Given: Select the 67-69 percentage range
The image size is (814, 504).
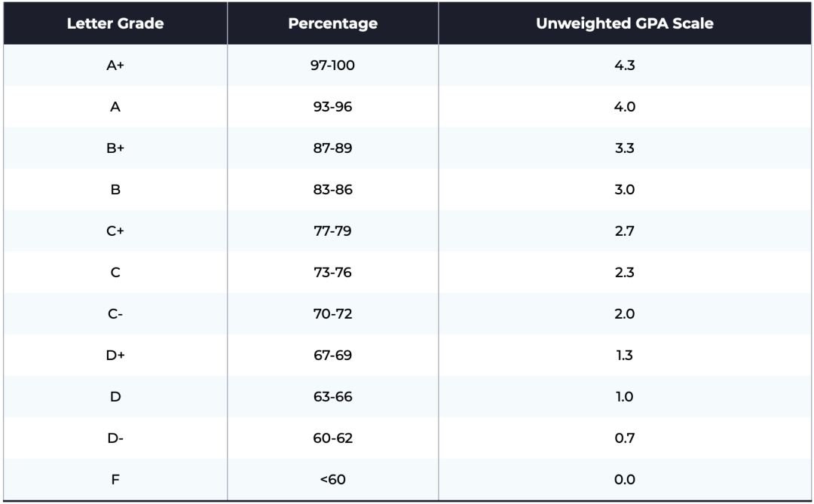Looking at the screenshot, I should tap(332, 356).
